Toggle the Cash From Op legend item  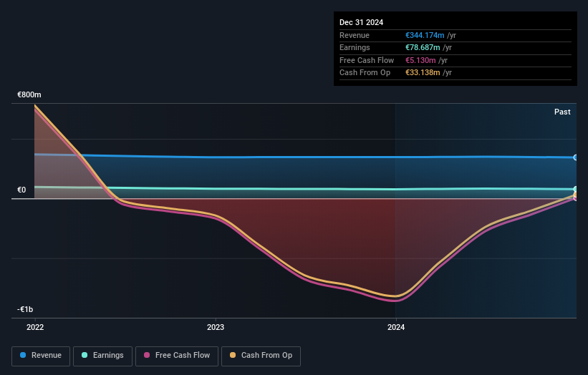point(261,356)
